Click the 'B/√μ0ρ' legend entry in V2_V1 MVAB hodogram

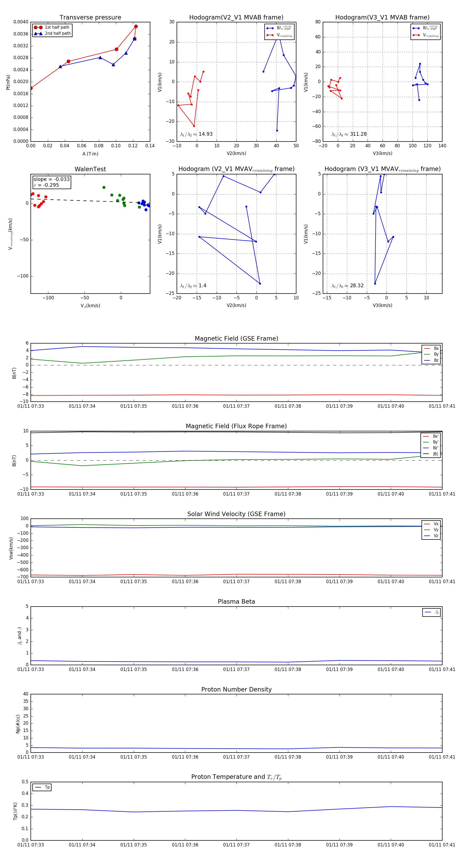279,28
